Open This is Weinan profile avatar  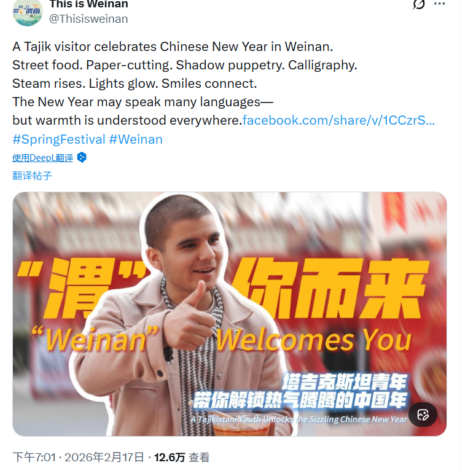[28, 12]
